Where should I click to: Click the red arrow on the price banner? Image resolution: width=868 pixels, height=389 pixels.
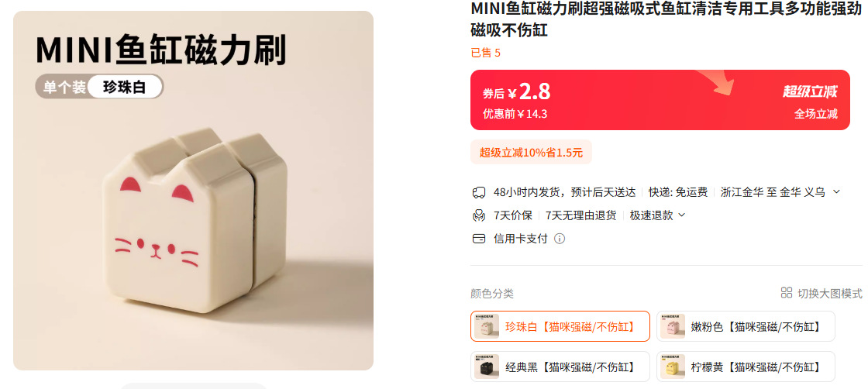pos(716,83)
